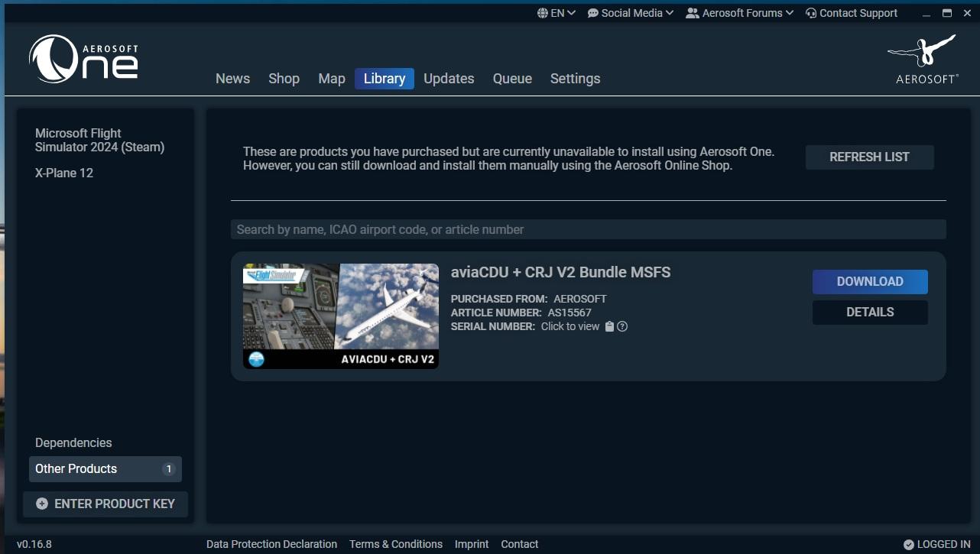The image size is (980, 554).
Task: Go to the Queue tab
Action: [512, 79]
